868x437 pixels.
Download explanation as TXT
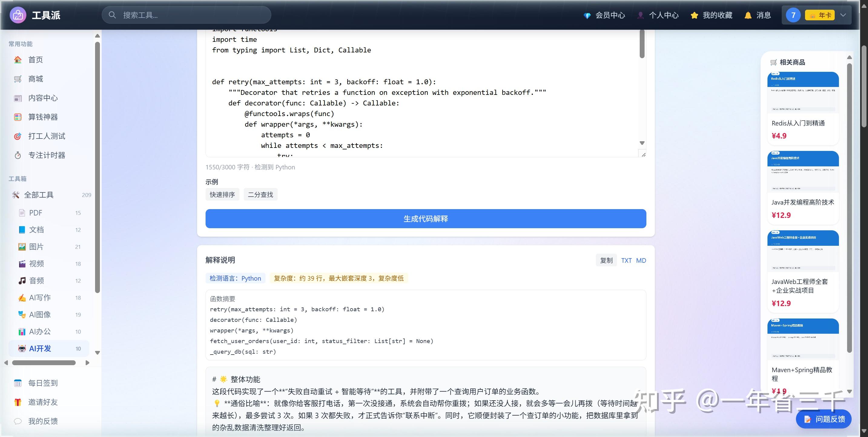(x=626, y=260)
